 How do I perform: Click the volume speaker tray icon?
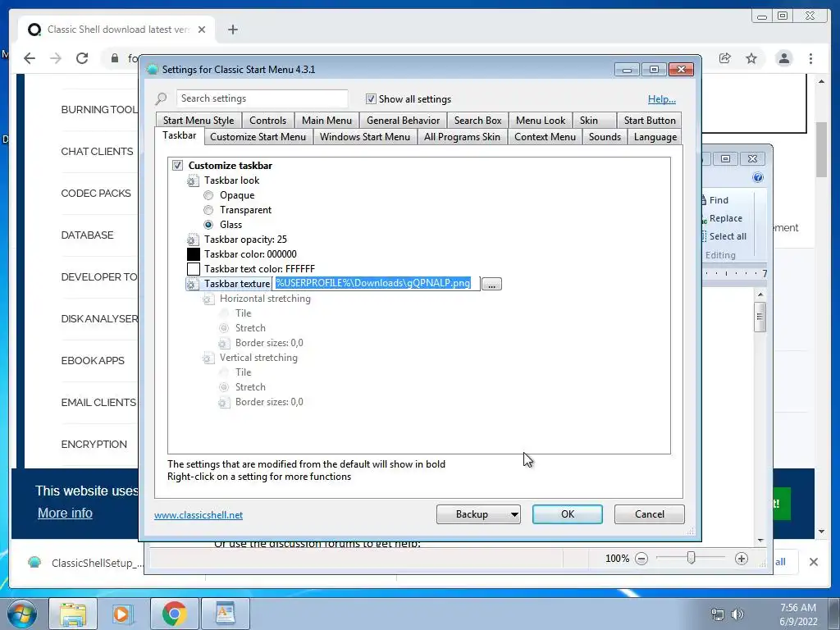click(x=737, y=614)
